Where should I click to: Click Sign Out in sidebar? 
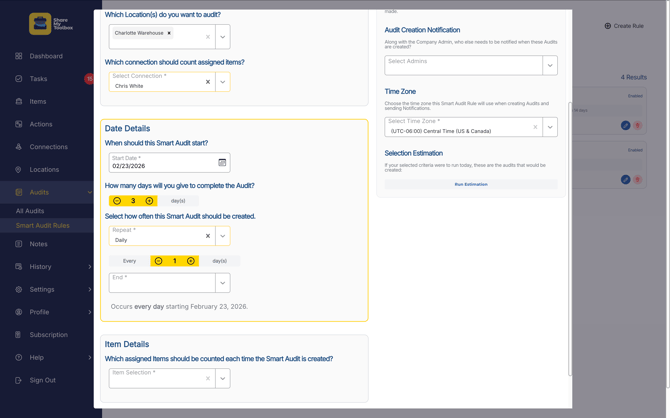pos(43,380)
